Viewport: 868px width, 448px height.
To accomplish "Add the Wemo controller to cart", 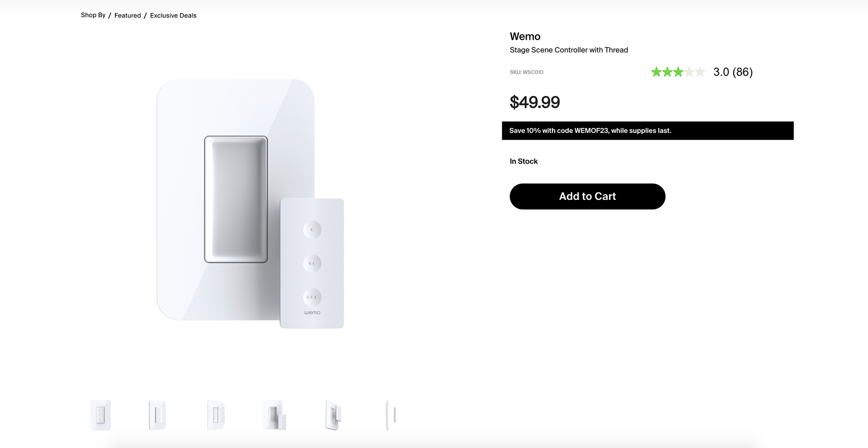I will tap(587, 196).
